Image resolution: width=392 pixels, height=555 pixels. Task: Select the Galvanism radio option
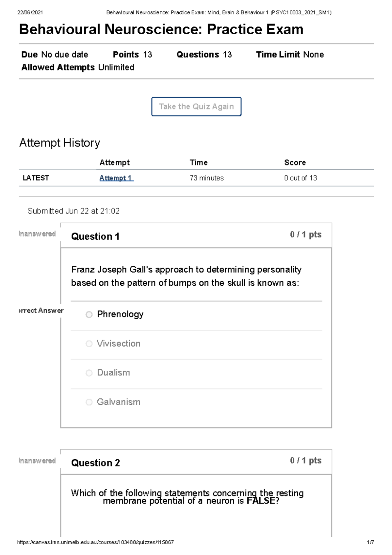(89, 402)
